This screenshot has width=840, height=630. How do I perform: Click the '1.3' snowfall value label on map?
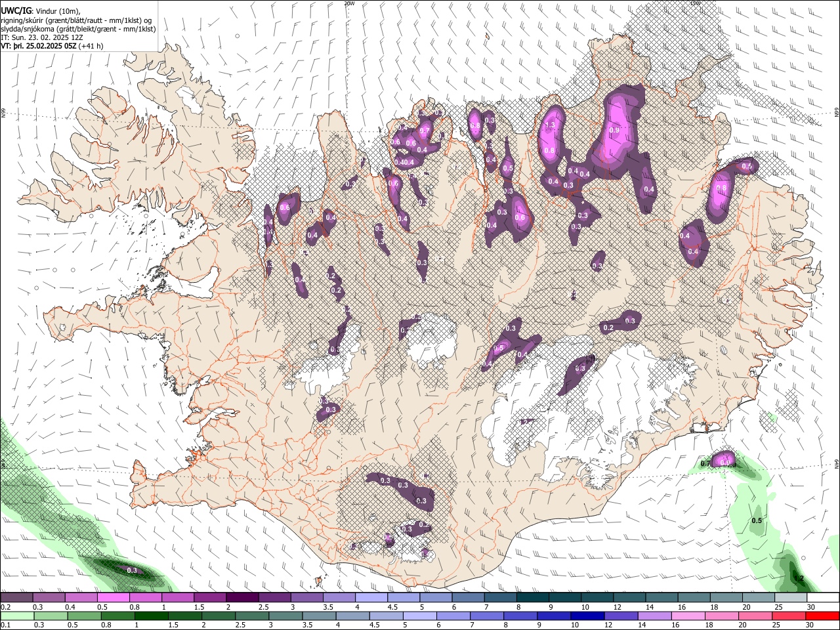point(550,125)
